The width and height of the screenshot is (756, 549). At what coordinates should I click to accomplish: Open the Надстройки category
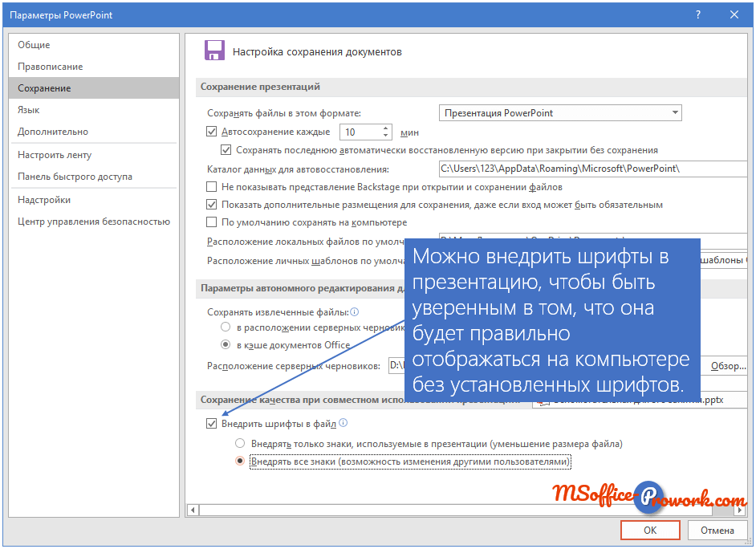pos(94,200)
